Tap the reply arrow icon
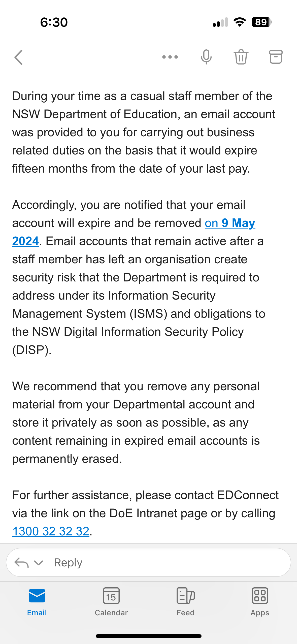The height and width of the screenshot is (644, 297). [22, 563]
